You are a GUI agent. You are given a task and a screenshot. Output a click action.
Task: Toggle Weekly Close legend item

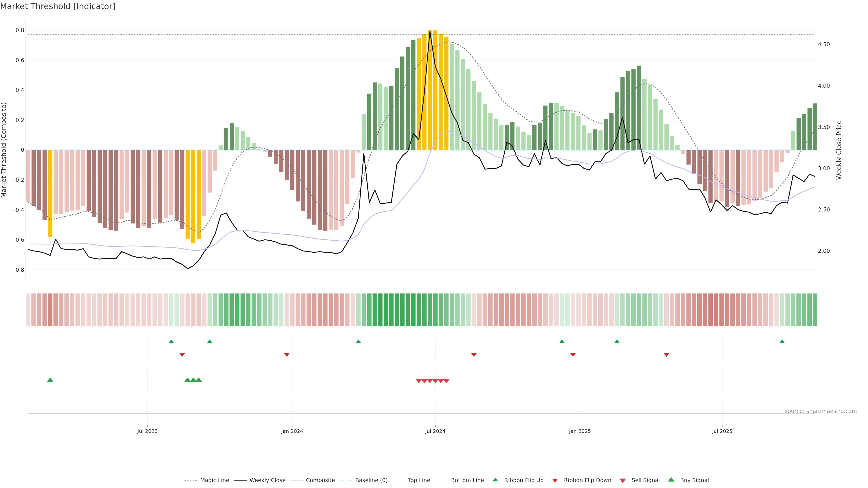(267, 480)
